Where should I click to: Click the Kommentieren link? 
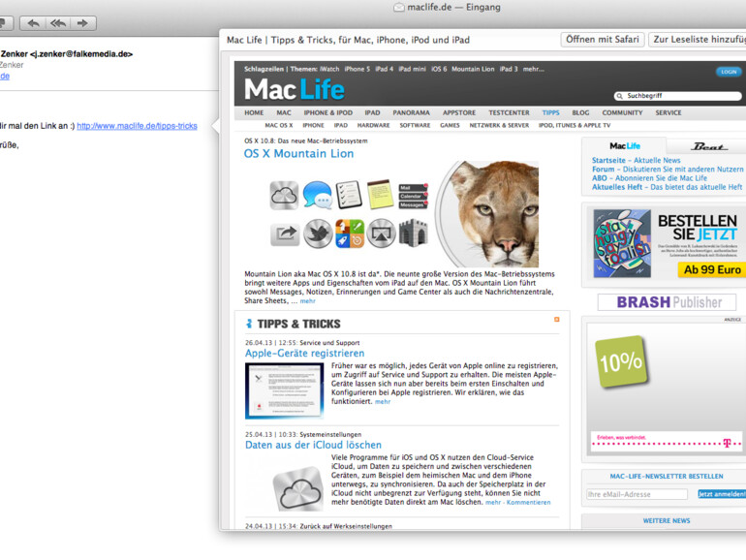529,503
